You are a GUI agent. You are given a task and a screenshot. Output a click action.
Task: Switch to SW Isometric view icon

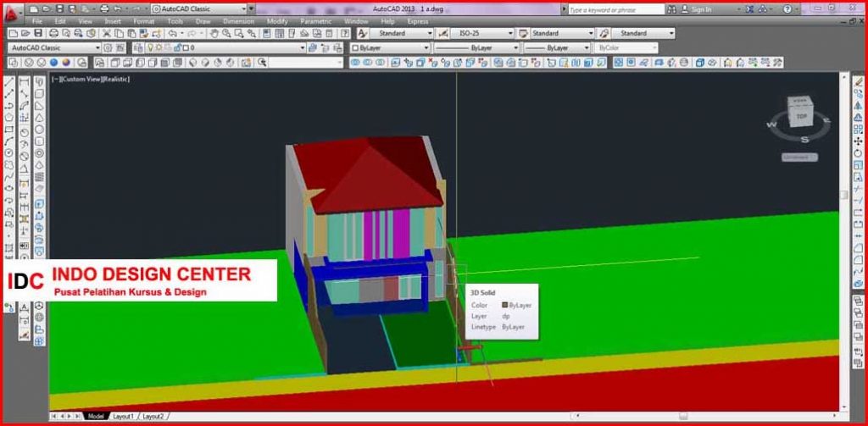click(x=193, y=63)
